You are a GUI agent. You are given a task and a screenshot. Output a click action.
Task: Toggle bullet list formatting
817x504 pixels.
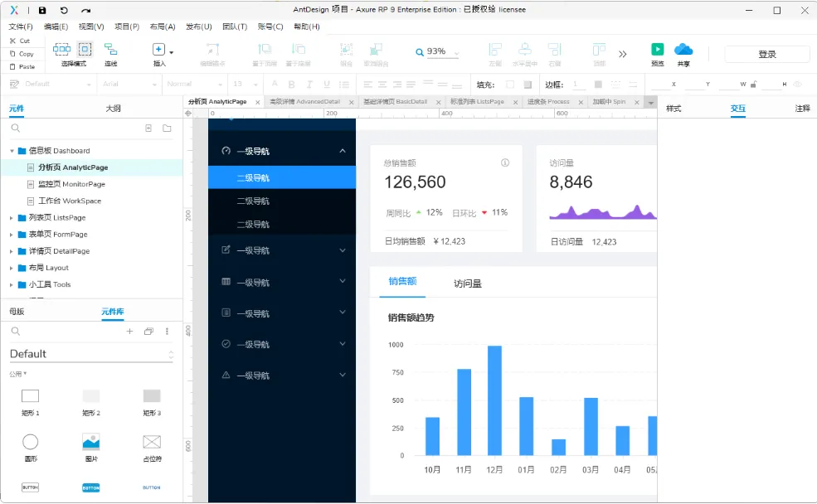click(x=344, y=85)
